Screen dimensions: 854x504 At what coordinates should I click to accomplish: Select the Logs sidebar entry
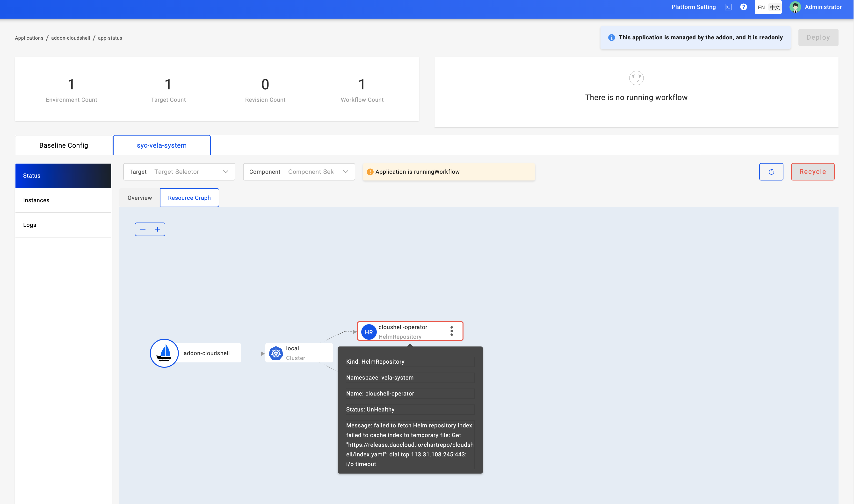(x=29, y=224)
